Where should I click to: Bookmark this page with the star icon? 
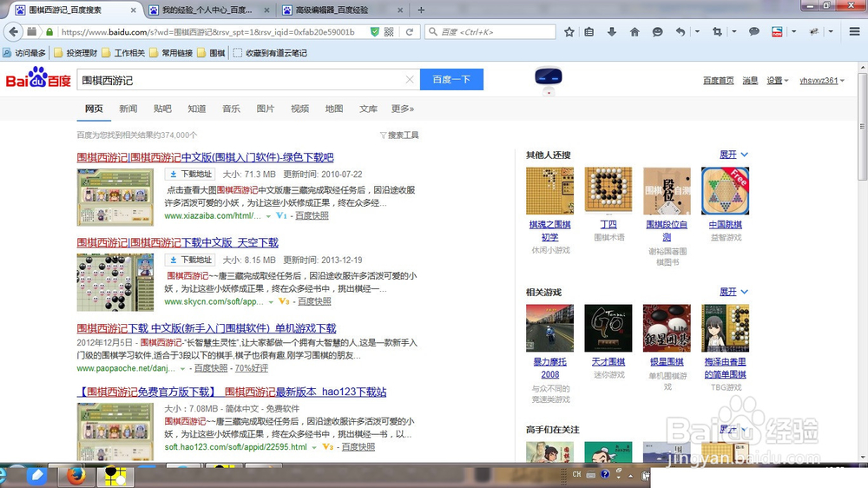(x=569, y=32)
